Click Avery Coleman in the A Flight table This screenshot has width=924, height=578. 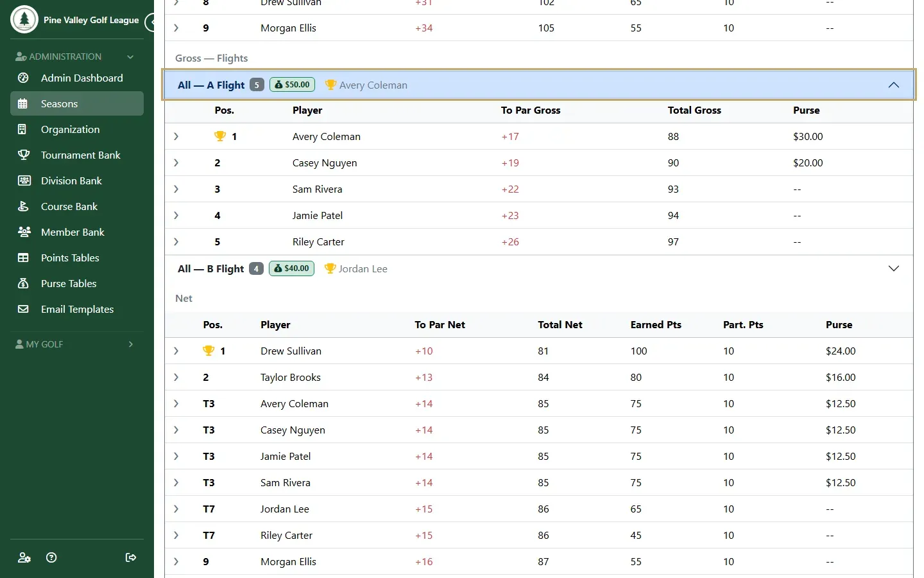(327, 137)
